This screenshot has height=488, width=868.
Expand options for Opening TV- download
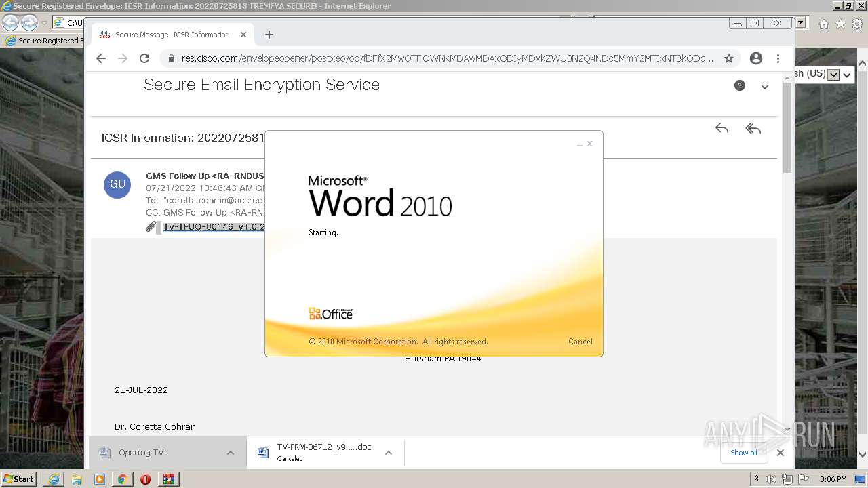click(x=231, y=453)
